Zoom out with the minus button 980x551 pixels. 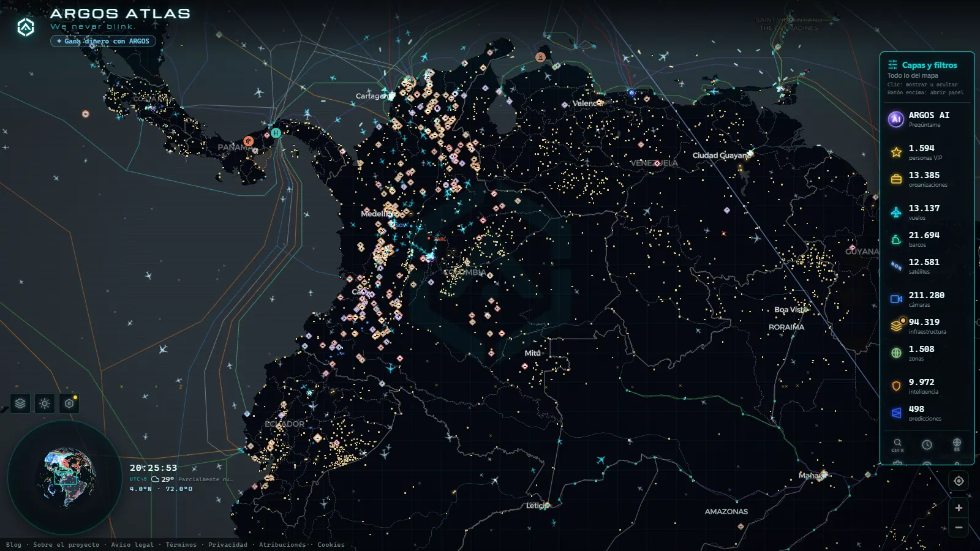click(x=959, y=527)
